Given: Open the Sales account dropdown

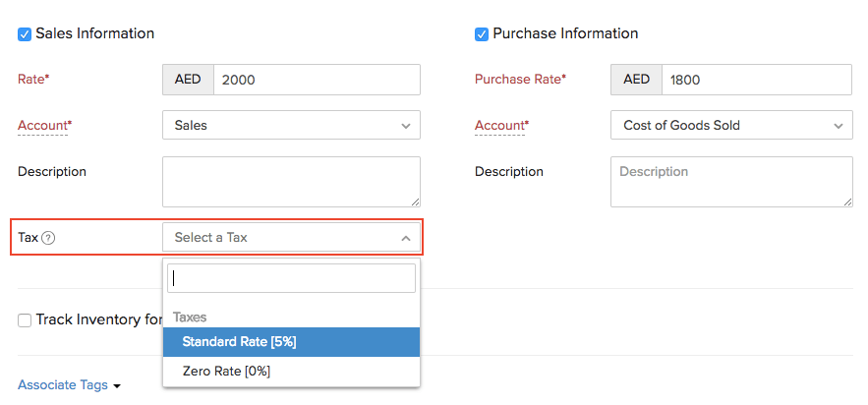Looking at the screenshot, I should pos(291,125).
